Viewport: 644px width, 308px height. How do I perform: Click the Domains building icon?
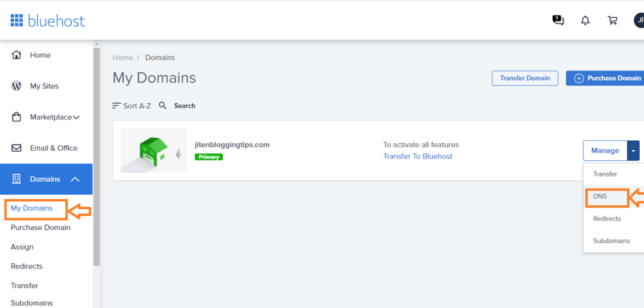(x=16, y=179)
